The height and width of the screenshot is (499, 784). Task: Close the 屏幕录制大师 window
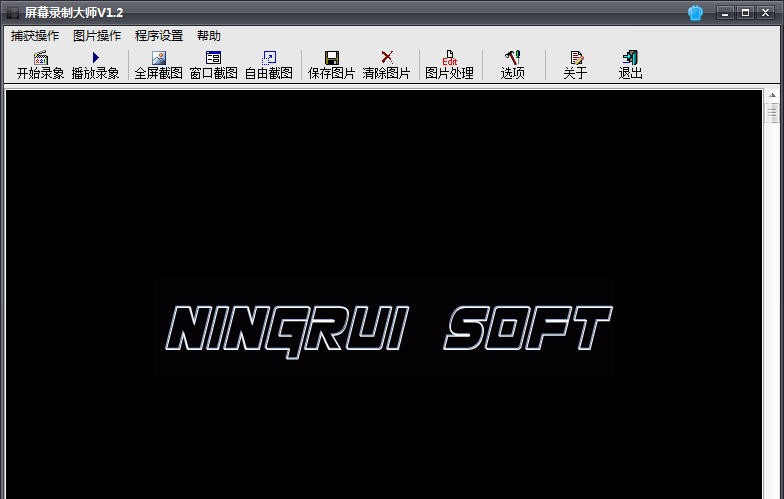(x=766, y=12)
